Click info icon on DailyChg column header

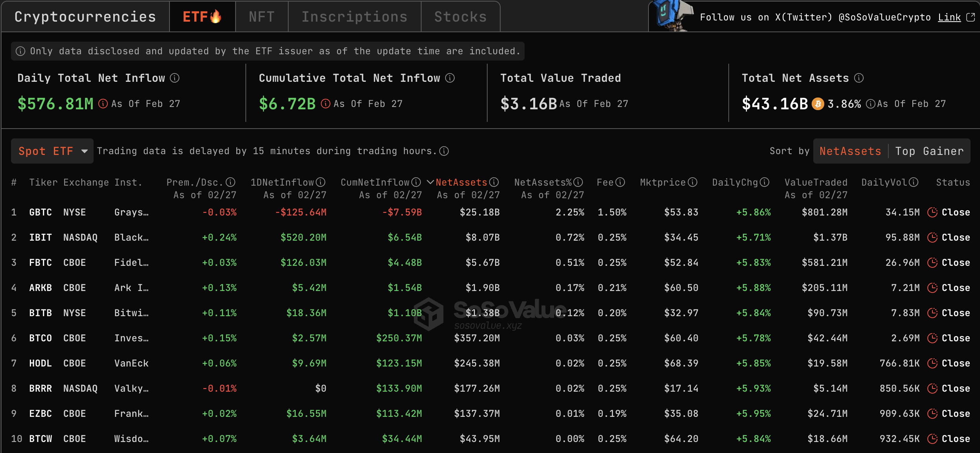(764, 182)
